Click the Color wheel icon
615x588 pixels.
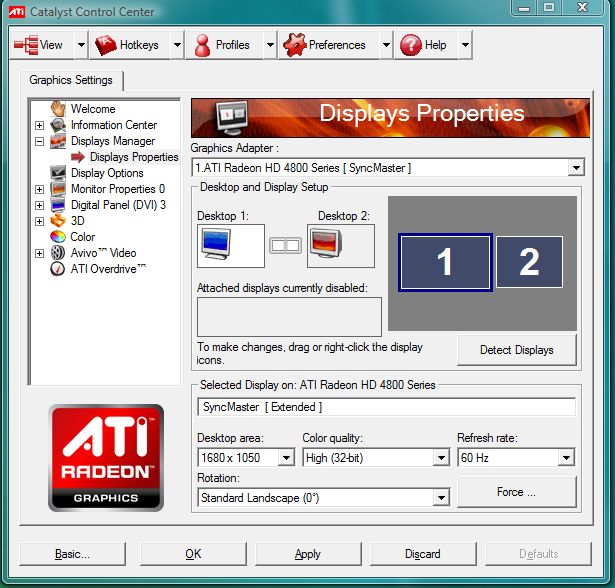tap(58, 237)
